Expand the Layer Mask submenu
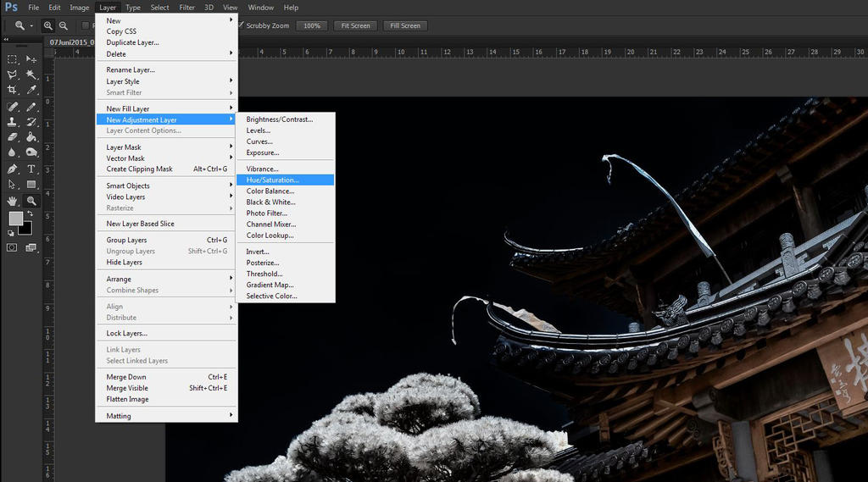This screenshot has width=868, height=482. (x=167, y=147)
